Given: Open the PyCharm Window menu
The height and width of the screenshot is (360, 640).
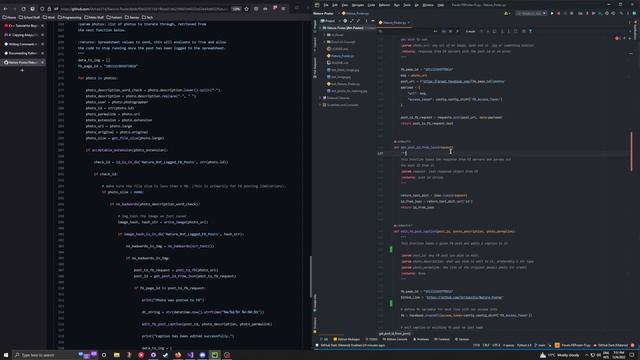Looking at the screenshot, I should (428, 5).
